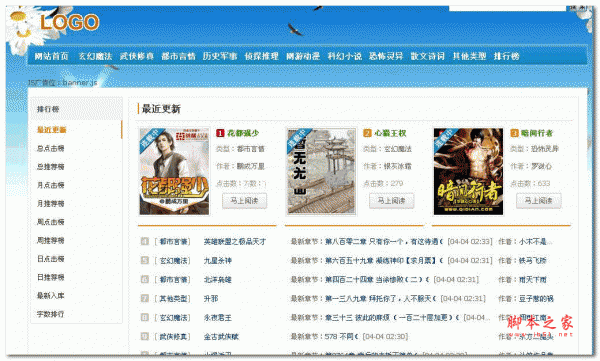Image resolution: width=600 pixels, height=361 pixels.
Task: Open book title 永夜君王
Action: [x=217, y=317]
